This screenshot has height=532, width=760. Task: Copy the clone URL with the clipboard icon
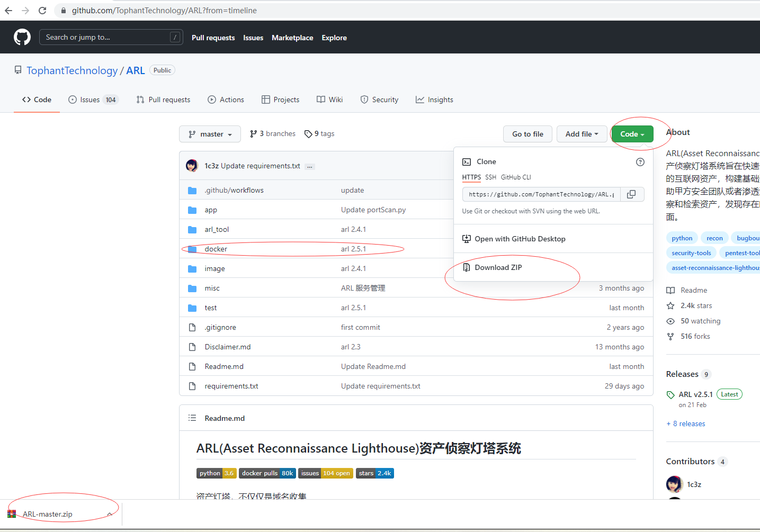631,194
